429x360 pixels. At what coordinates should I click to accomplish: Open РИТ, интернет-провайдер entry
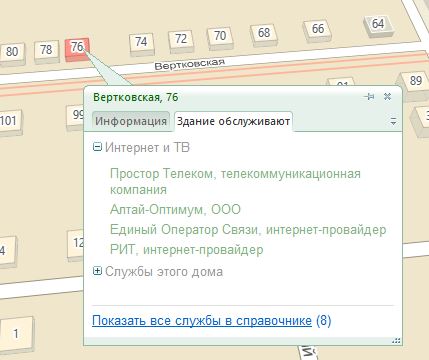point(187,249)
